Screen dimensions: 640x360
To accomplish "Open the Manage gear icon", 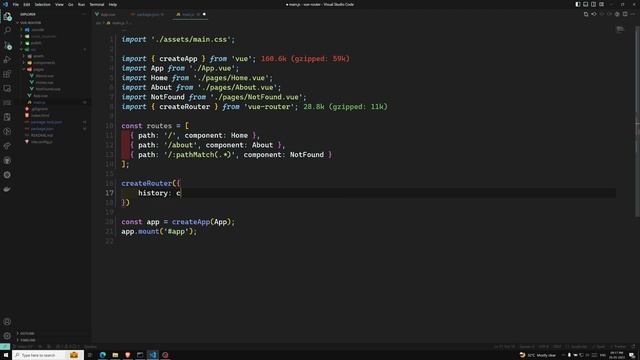I will [7, 336].
